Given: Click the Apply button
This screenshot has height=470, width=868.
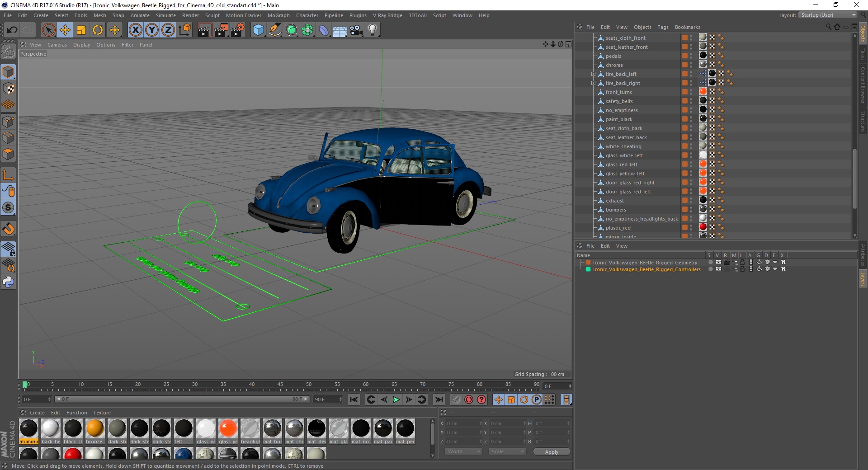Looking at the screenshot, I should tap(552, 452).
